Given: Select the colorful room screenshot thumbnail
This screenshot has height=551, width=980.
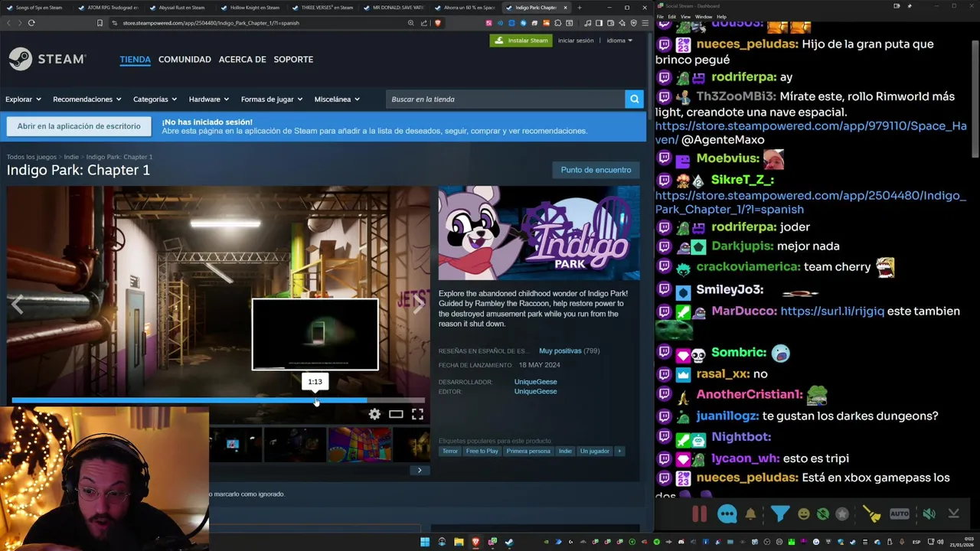Looking at the screenshot, I should 360,445.
